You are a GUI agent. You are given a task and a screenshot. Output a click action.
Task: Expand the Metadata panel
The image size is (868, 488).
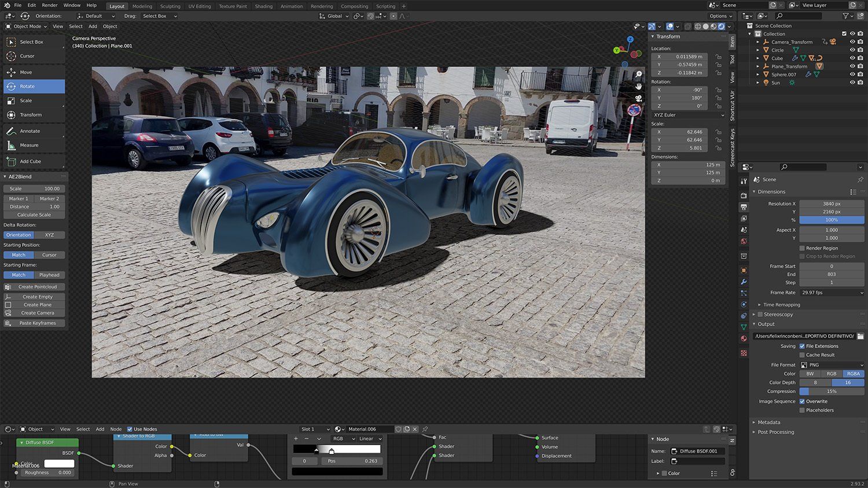click(x=768, y=422)
